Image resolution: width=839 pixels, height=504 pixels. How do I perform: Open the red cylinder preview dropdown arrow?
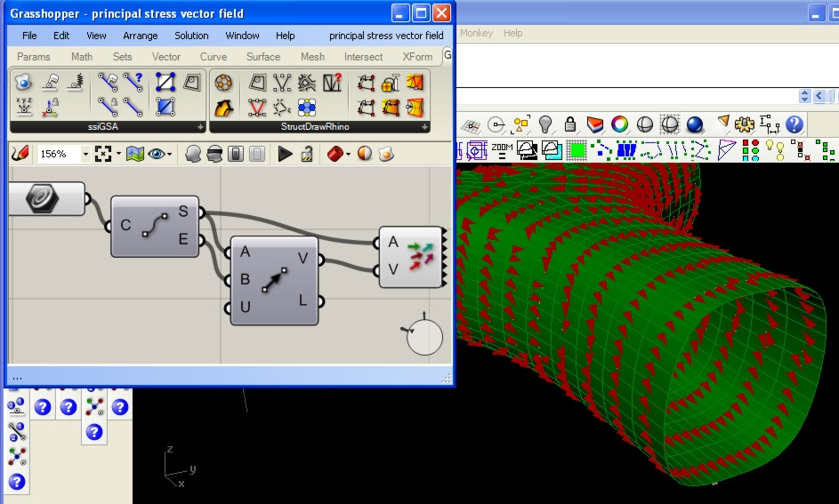pyautogui.click(x=349, y=155)
